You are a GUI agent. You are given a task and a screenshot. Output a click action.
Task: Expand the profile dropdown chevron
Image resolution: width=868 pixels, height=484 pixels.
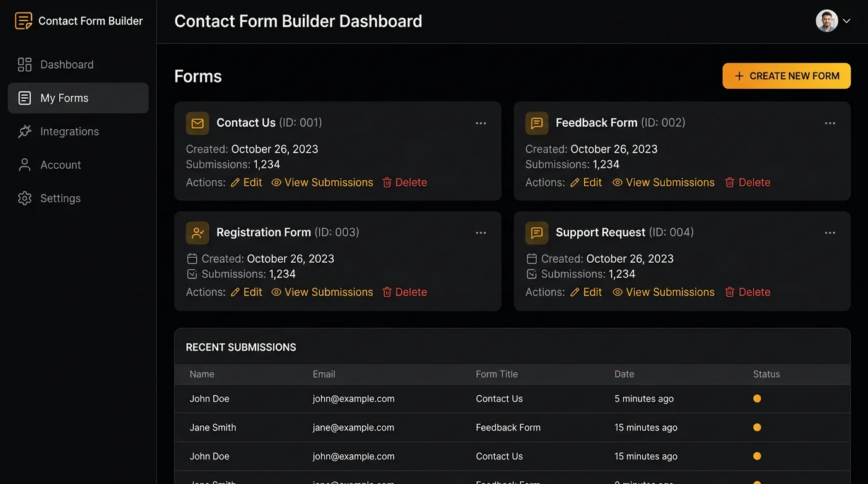coord(847,21)
